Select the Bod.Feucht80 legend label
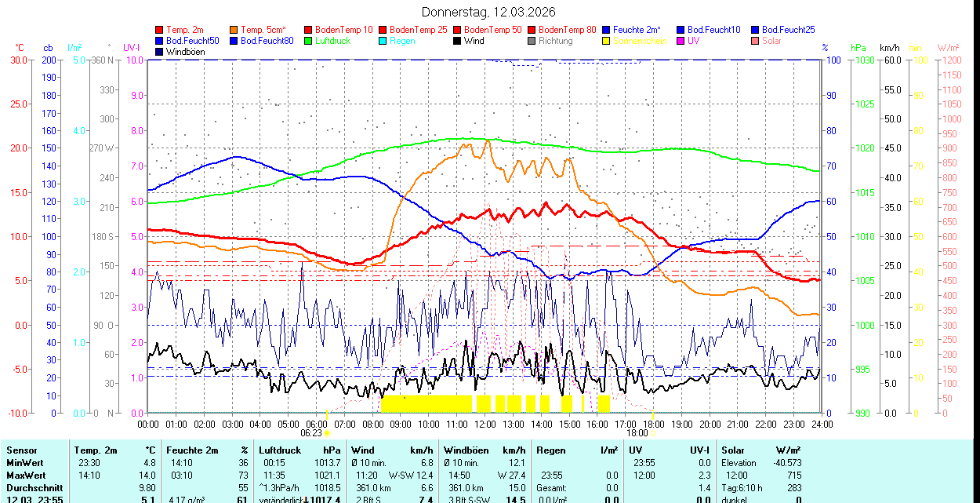This screenshot has height=503, width=980. tap(267, 41)
